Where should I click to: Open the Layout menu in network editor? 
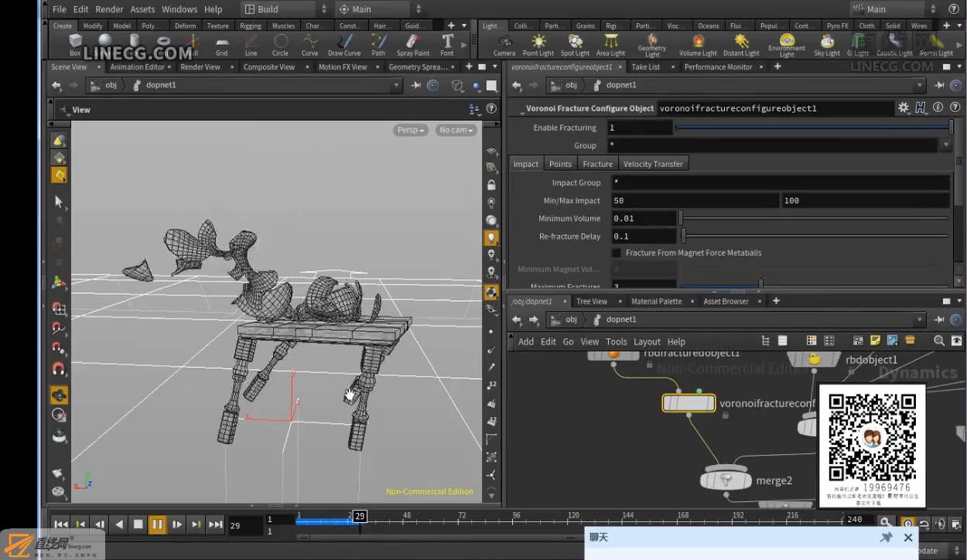point(647,341)
